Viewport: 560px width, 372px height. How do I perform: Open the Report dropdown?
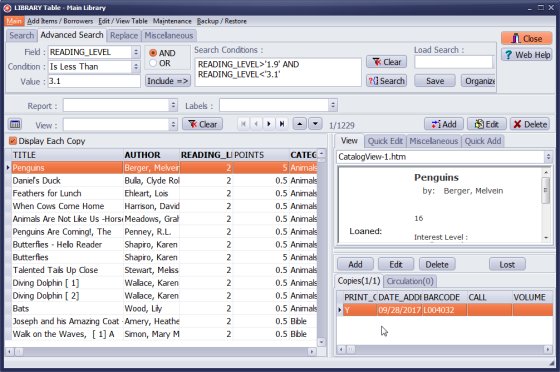tap(173, 105)
